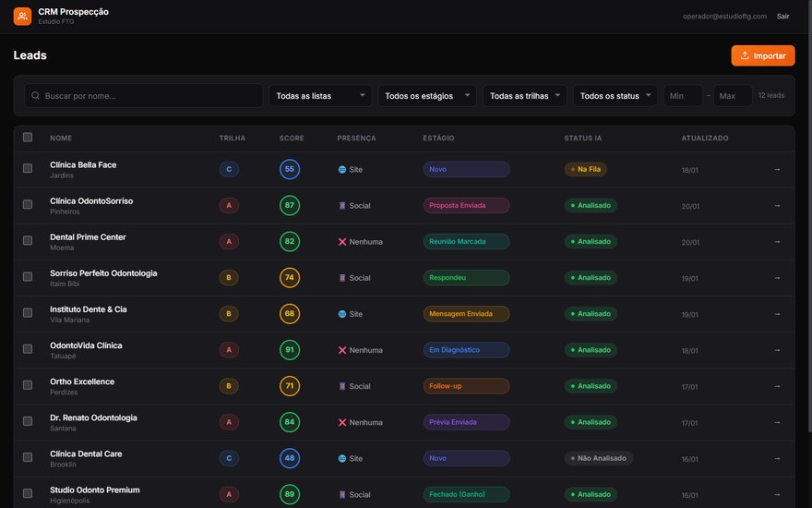
Task: Focus the Buscar por nome search field
Action: coord(143,96)
